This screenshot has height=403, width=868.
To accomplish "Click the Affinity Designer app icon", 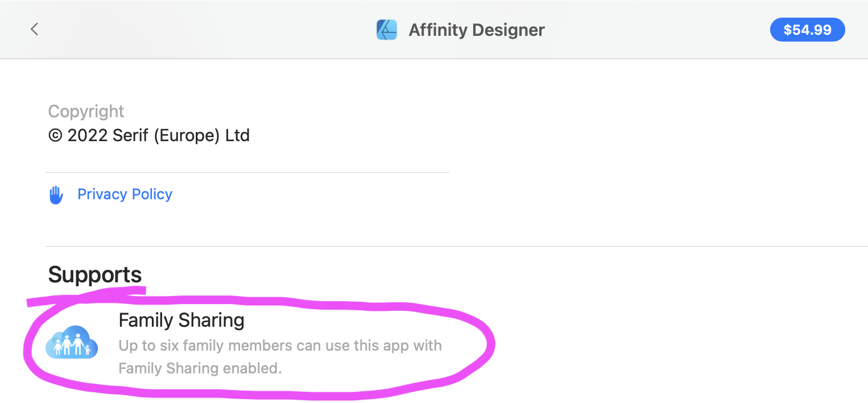I will click(x=387, y=30).
